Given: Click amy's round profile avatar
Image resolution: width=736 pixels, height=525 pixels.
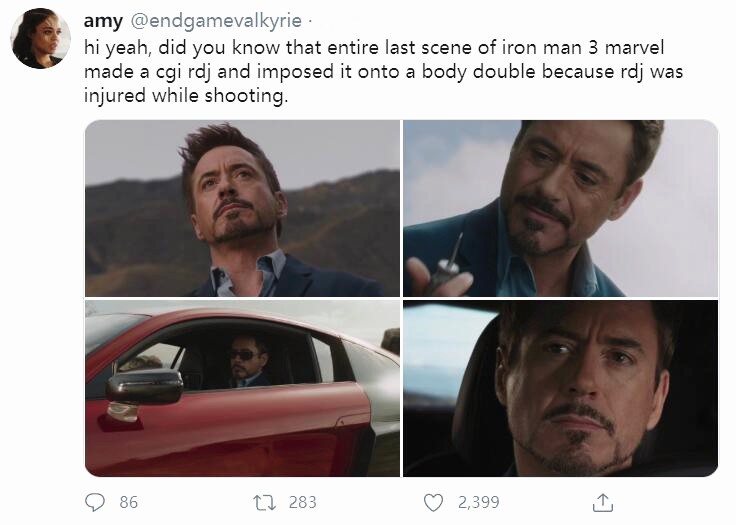Looking at the screenshot, I should tap(40, 40).
